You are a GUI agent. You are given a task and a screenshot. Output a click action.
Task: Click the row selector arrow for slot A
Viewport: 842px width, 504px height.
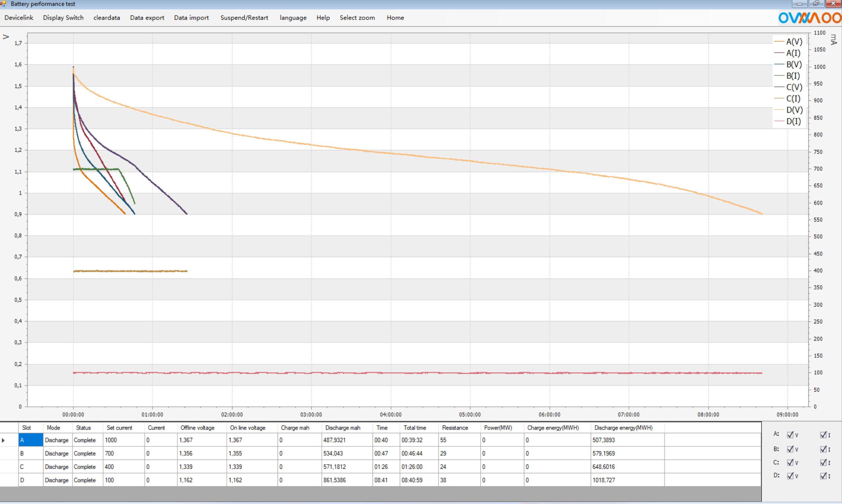pos(3,440)
